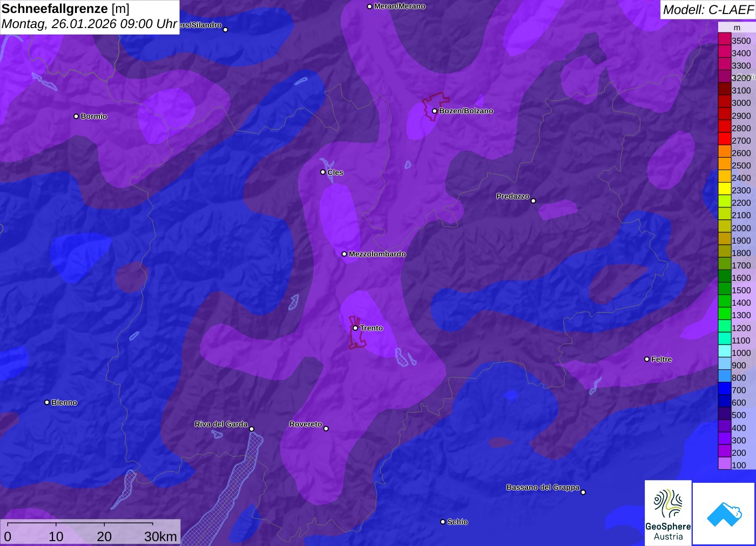Click the Trento city marker dot
This screenshot has width=756, height=546.
(x=355, y=328)
